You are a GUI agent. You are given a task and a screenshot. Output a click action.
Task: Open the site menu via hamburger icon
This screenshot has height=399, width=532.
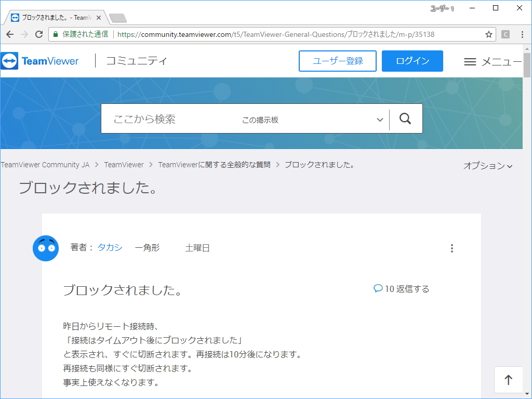(469, 61)
